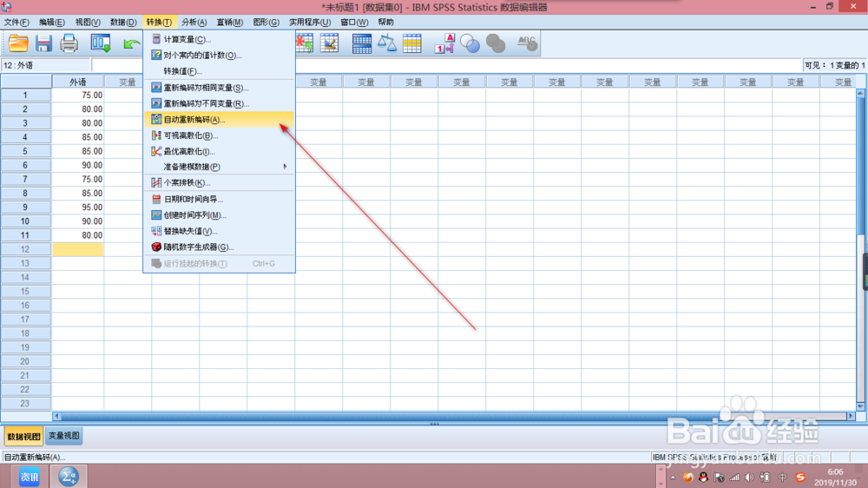The height and width of the screenshot is (488, 868).
Task: Open the 帮助 menu
Action: [386, 23]
